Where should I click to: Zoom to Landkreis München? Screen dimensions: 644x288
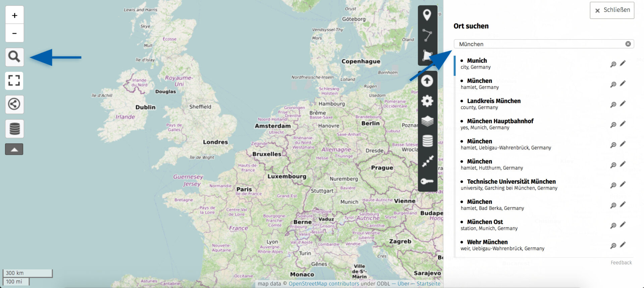[613, 104]
